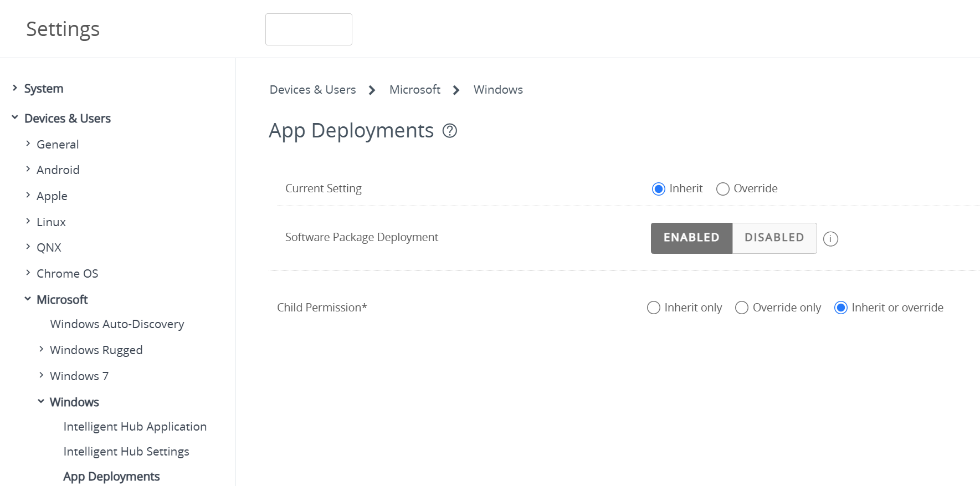Collapse the Devices & Users section
This screenshot has width=980, height=486.
[15, 117]
